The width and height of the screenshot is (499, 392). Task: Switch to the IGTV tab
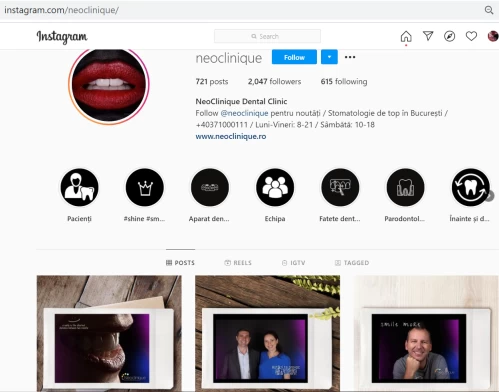pyautogui.click(x=293, y=263)
